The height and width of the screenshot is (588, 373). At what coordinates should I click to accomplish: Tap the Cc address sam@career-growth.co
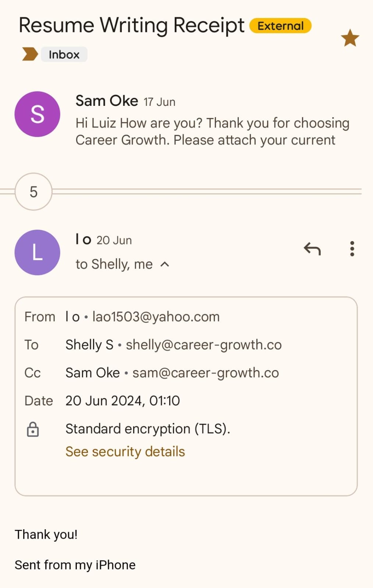coord(206,373)
